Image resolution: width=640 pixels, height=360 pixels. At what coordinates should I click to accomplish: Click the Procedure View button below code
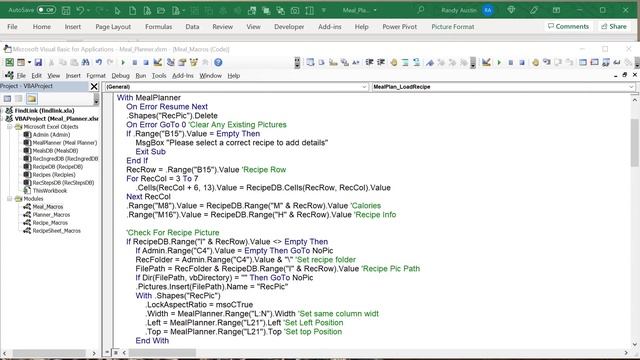[108, 352]
